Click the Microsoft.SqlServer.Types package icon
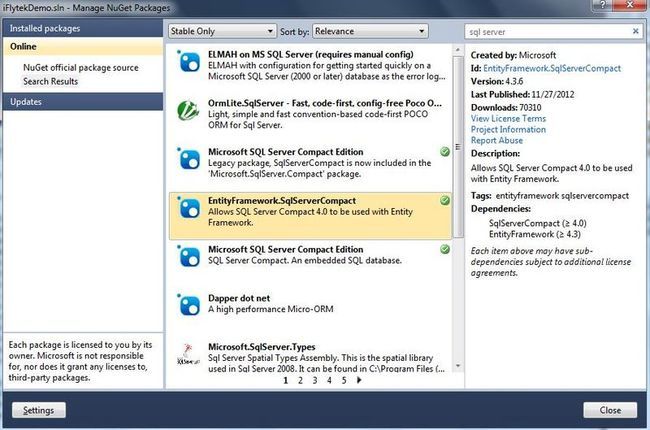The width and height of the screenshot is (650, 430). [x=188, y=355]
